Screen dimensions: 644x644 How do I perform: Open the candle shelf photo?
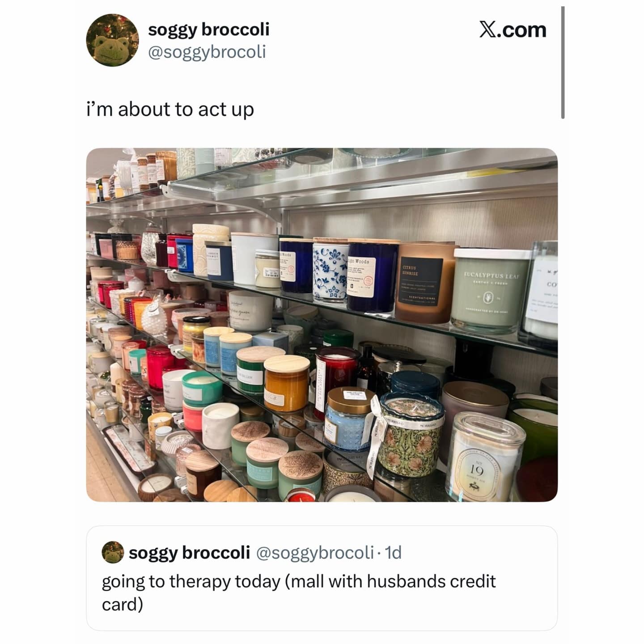click(322, 325)
